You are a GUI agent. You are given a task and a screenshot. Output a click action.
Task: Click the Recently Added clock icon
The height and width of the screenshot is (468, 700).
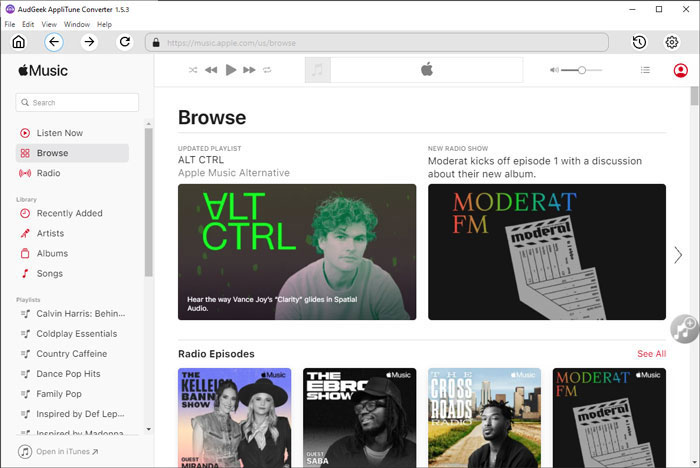[x=25, y=213]
